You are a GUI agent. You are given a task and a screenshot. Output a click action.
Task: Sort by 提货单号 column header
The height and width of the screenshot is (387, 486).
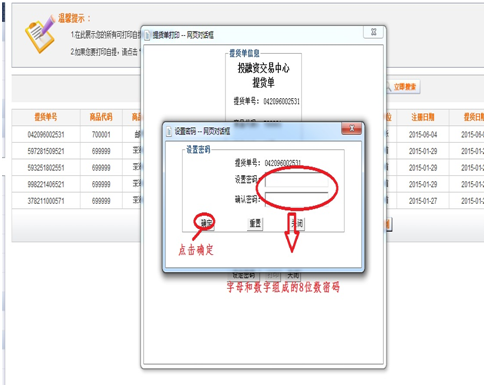[x=46, y=117]
